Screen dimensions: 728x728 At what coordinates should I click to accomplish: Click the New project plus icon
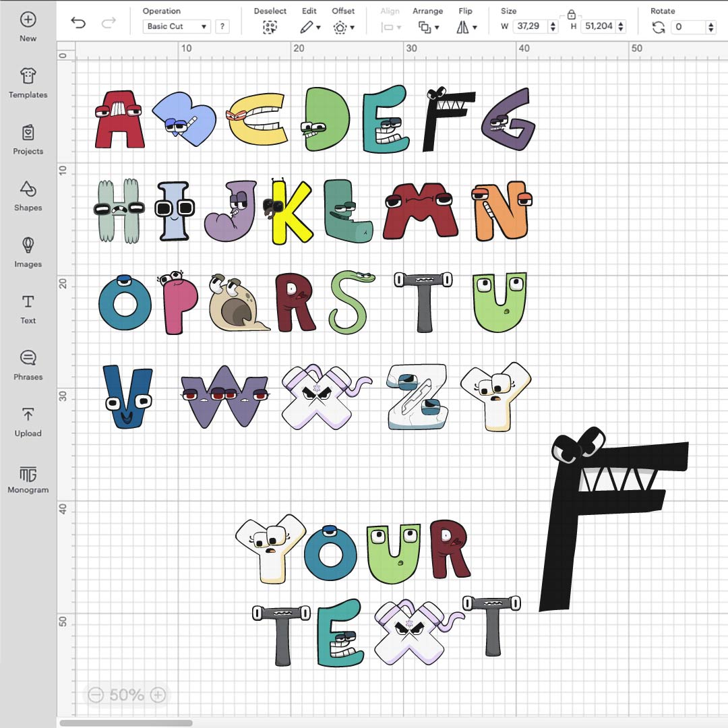click(x=28, y=20)
